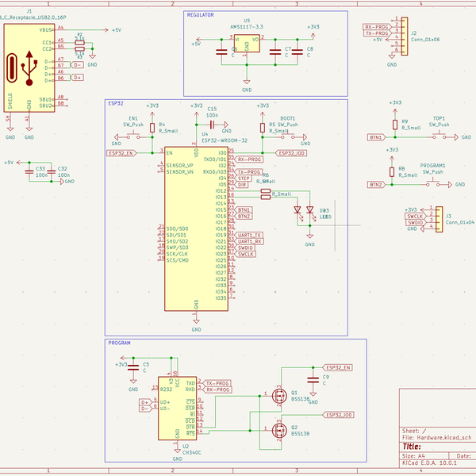This screenshot has width=476, height=476.
Task: Click the 'Size: A4' title block field
Action: (x=413, y=455)
